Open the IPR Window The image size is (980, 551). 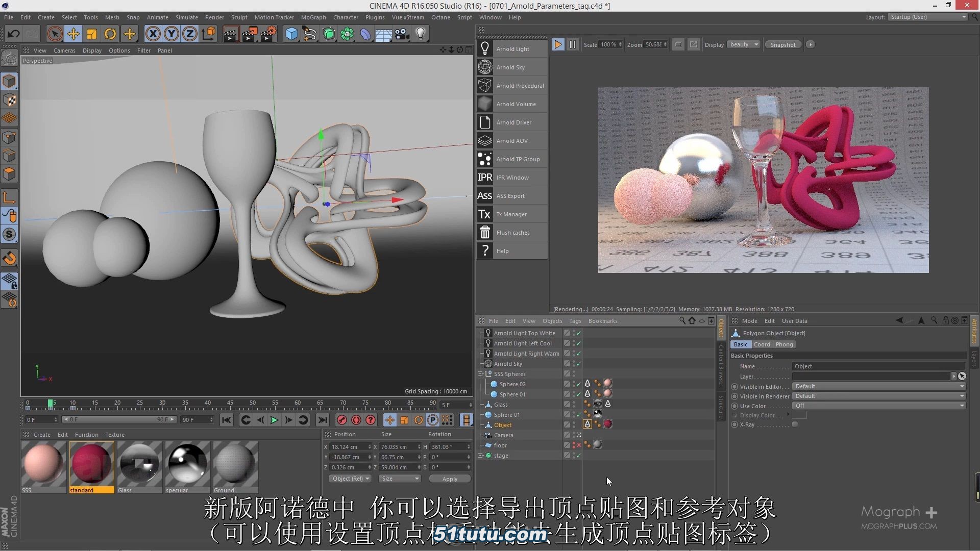pos(512,178)
